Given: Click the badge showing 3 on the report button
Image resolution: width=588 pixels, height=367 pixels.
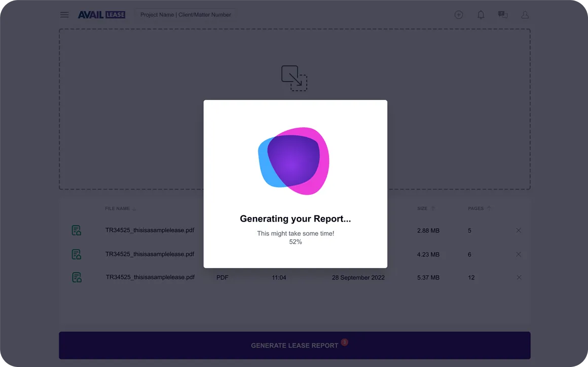Looking at the screenshot, I should click(x=344, y=342).
